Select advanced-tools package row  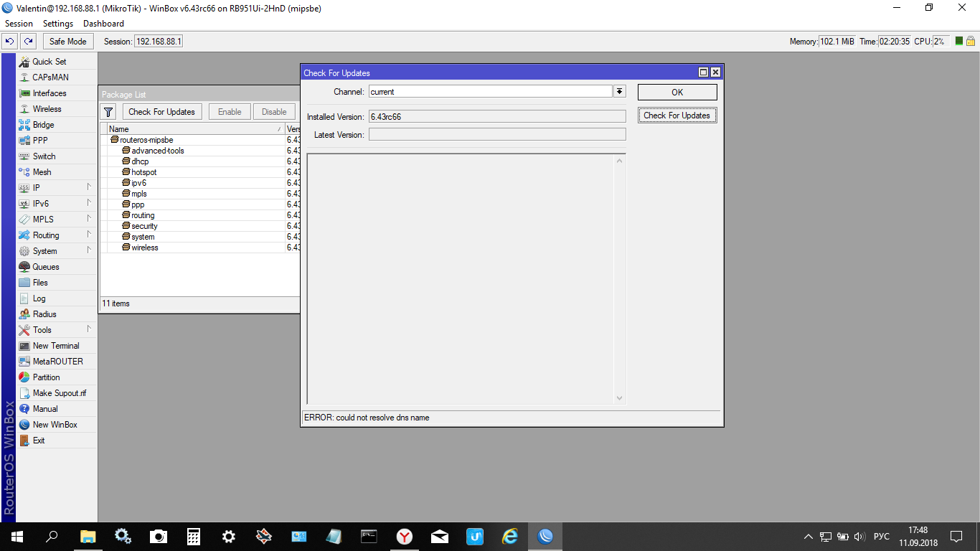click(x=200, y=151)
